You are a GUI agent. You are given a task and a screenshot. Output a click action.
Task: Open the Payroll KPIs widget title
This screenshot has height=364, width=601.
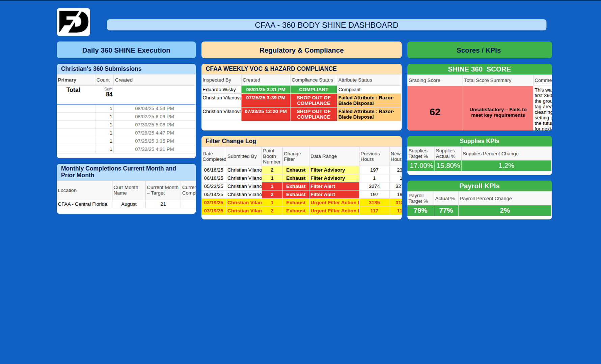point(479,186)
